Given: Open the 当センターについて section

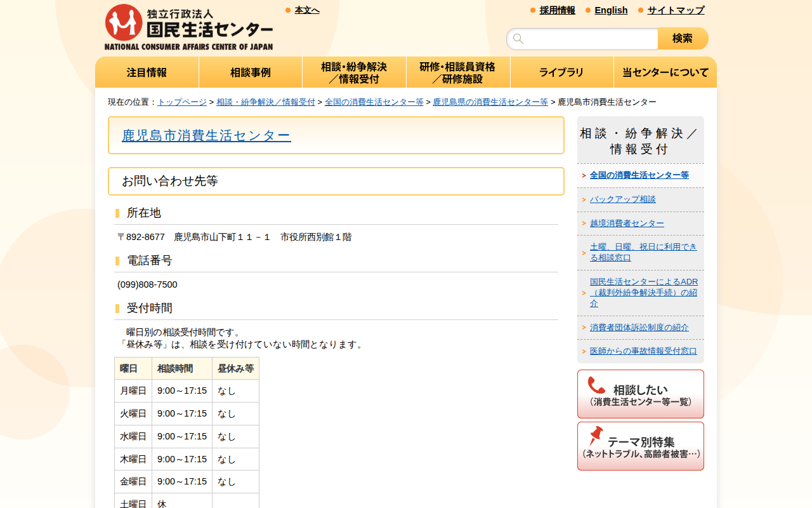Looking at the screenshot, I should coord(665,72).
